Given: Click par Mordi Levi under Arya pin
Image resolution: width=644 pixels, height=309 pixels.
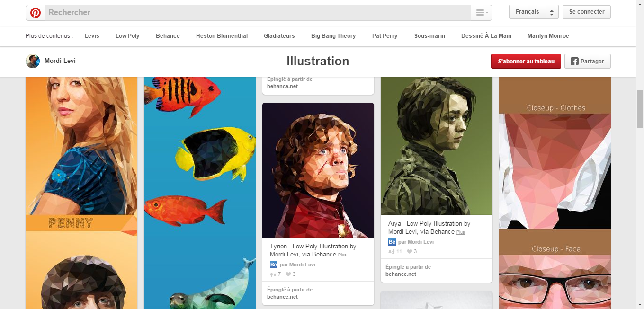Looking at the screenshot, I should (x=416, y=242).
